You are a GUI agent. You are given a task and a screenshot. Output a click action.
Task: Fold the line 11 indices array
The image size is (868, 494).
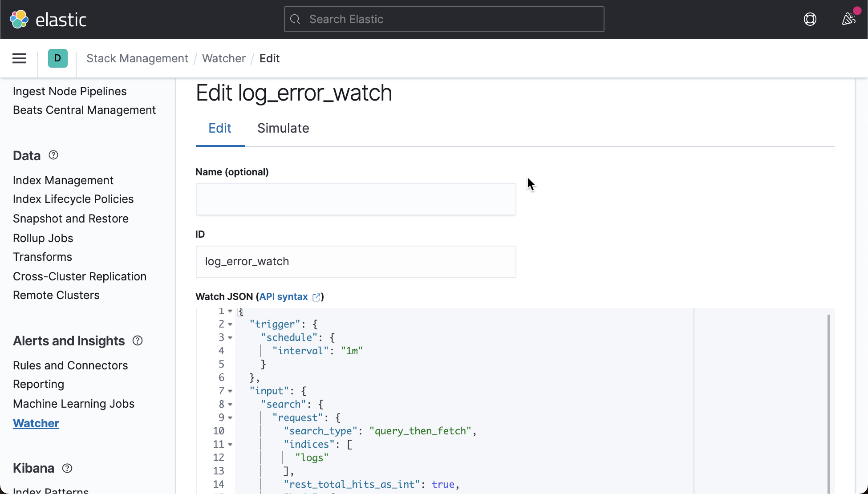pyautogui.click(x=230, y=445)
